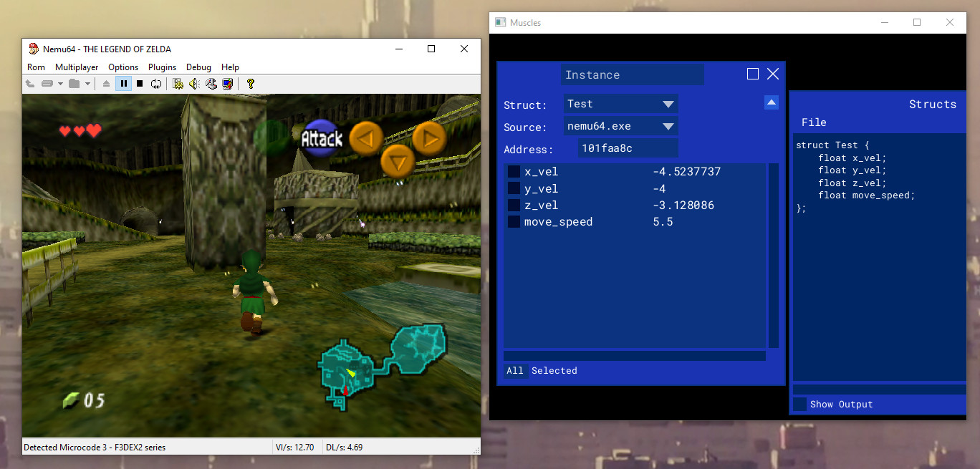Screen dimensions: 980x469
Task: Click the horizontal scrollbar under the Structs editor
Action: [879, 389]
